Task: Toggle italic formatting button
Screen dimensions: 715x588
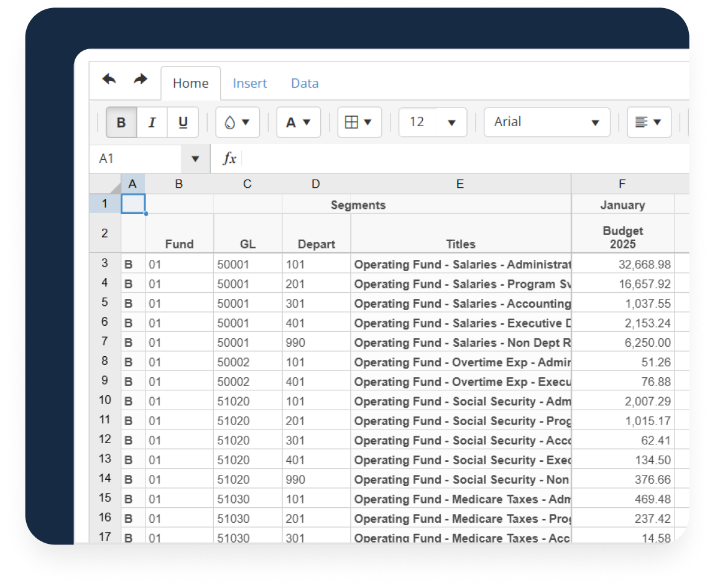Action: pyautogui.click(x=152, y=122)
